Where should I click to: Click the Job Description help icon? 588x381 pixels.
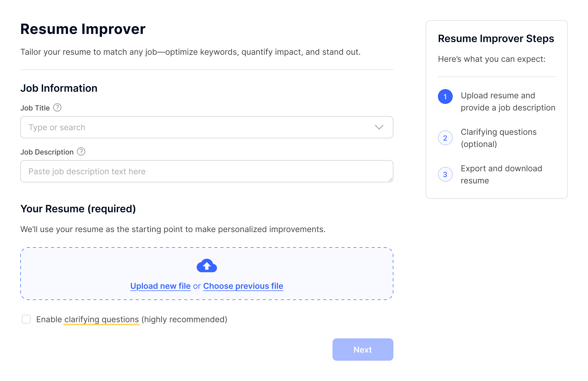pos(81,152)
